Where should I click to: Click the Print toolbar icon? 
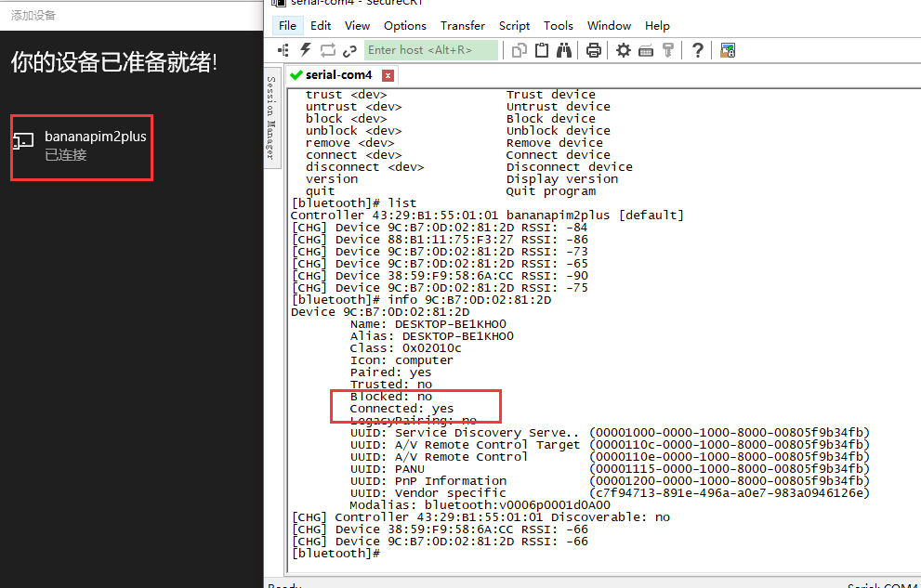click(593, 50)
